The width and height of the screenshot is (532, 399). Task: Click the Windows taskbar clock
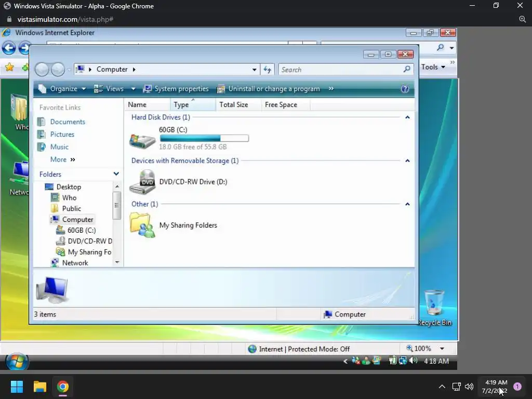pyautogui.click(x=495, y=387)
